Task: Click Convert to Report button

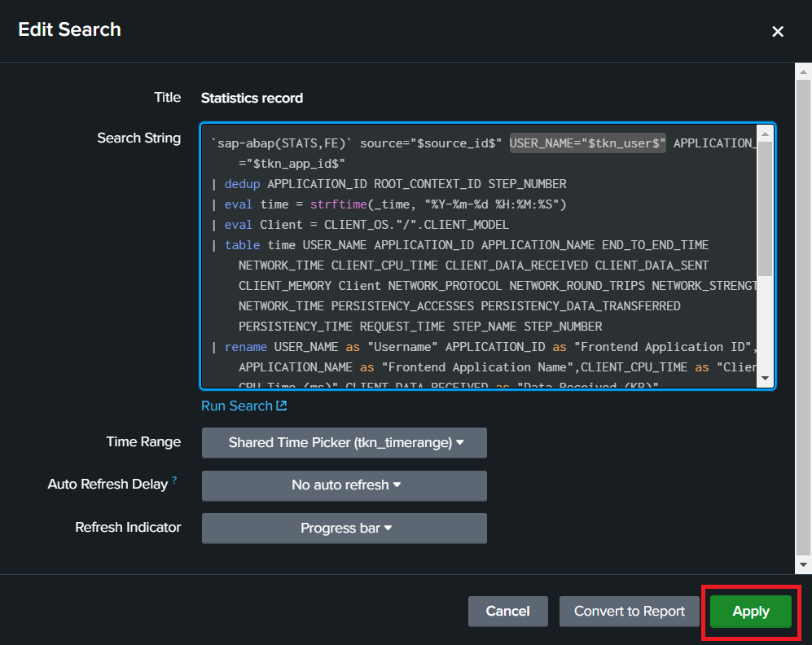Action: point(629,611)
